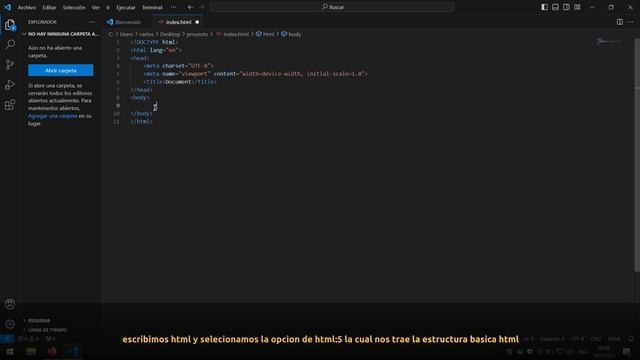Viewport: 640px width, 360px height.
Task: Open the carlos breadcrumb
Action: (146, 34)
